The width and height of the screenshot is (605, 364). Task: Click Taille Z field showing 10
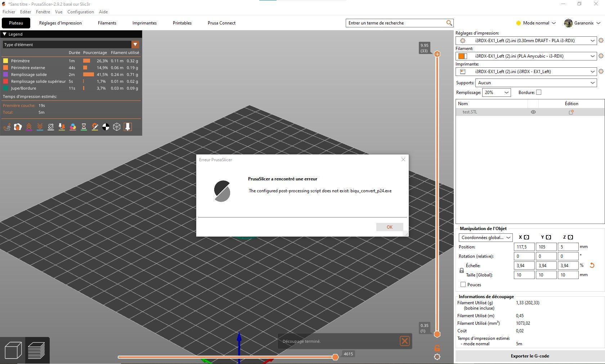pyautogui.click(x=568, y=275)
